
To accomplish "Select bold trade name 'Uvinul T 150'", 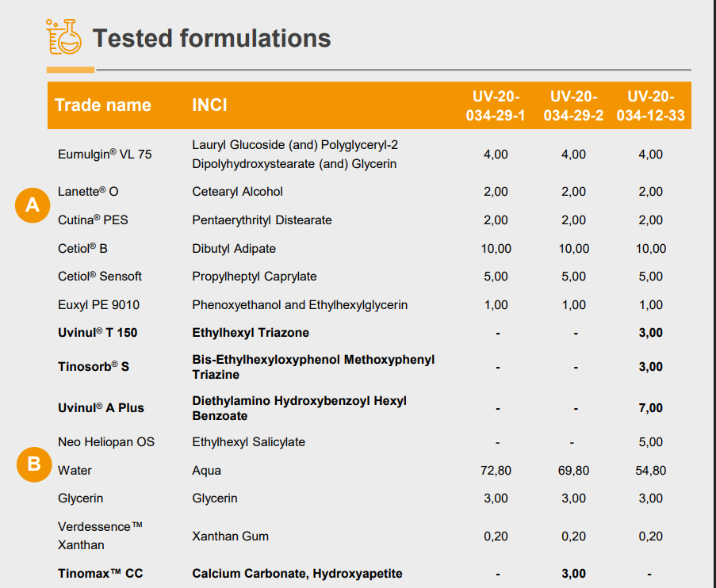I will (x=98, y=332).
